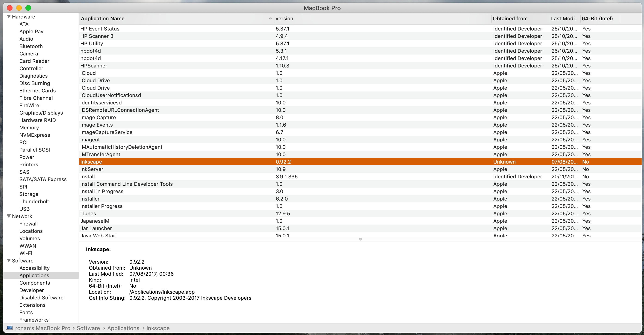644x335 pixels.
Task: Click the laptop icon in path bar
Action: click(x=10, y=328)
